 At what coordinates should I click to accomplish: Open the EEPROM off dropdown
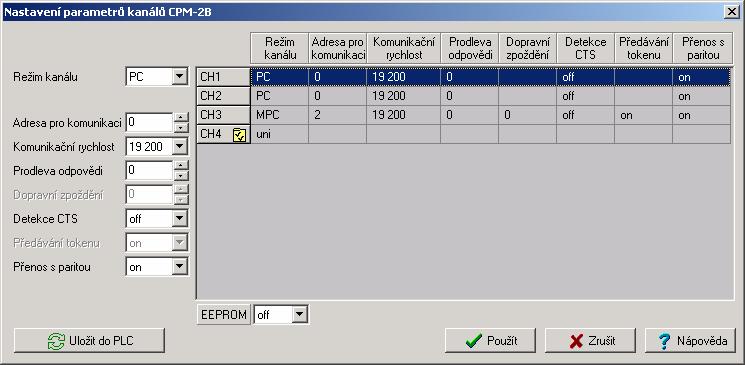coord(299,314)
